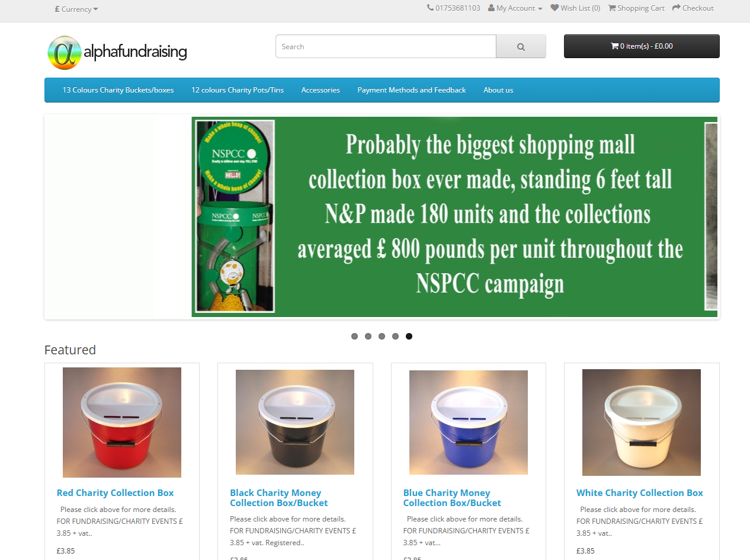Image resolution: width=750 pixels, height=560 pixels.
Task: Open 13 Colours Charity Buckets/boxes menu
Action: click(118, 90)
